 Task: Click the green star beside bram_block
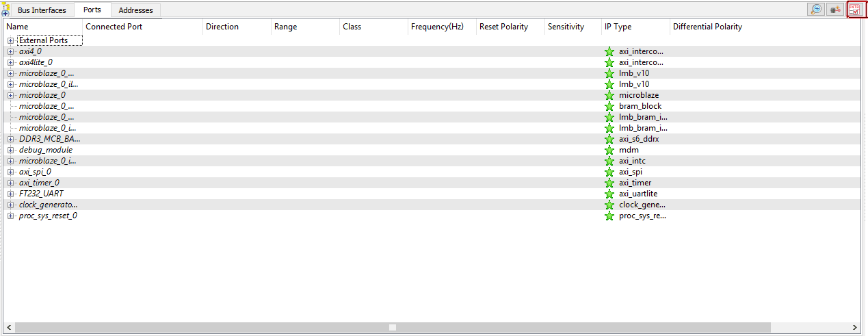click(609, 106)
